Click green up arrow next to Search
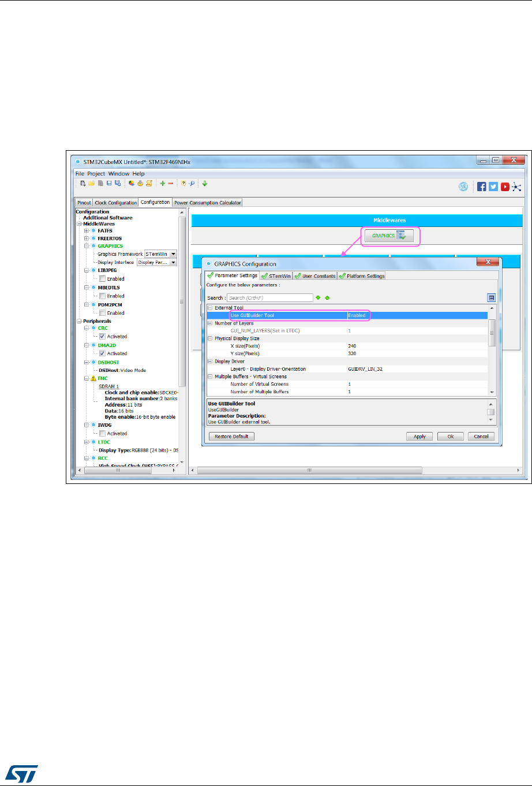The width and height of the screenshot is (532, 786). 327,297
